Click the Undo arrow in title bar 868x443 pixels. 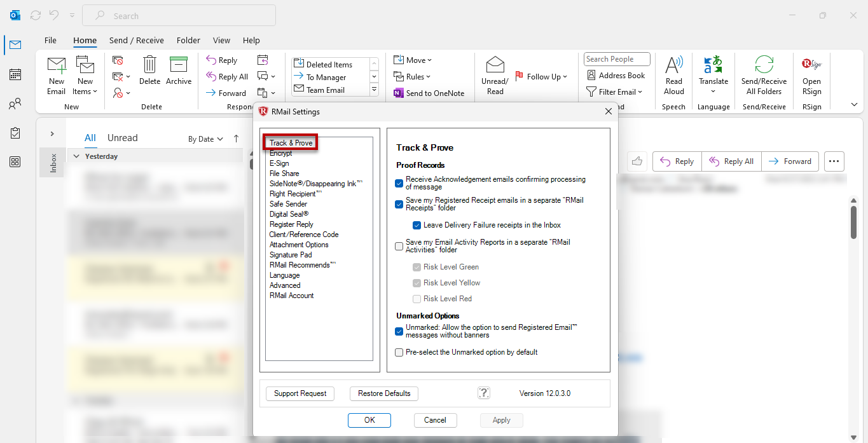tap(54, 15)
